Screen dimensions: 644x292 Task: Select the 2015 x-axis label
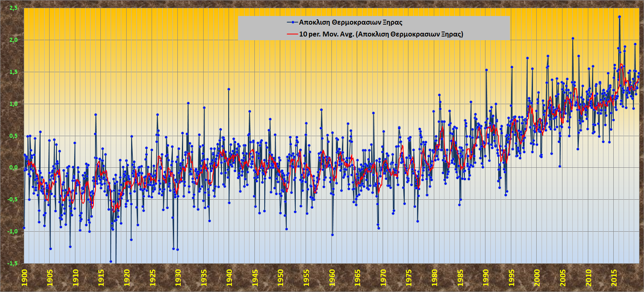point(614,278)
